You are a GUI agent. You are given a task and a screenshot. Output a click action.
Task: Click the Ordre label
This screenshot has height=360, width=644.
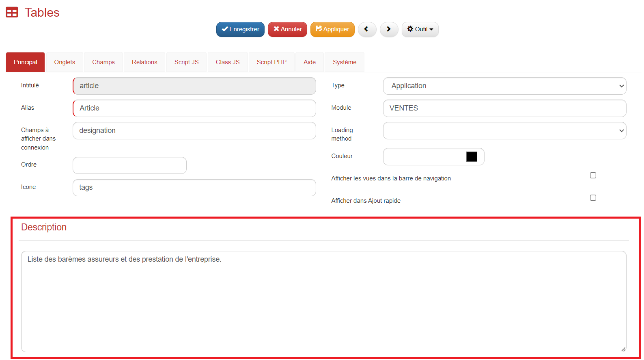click(29, 165)
